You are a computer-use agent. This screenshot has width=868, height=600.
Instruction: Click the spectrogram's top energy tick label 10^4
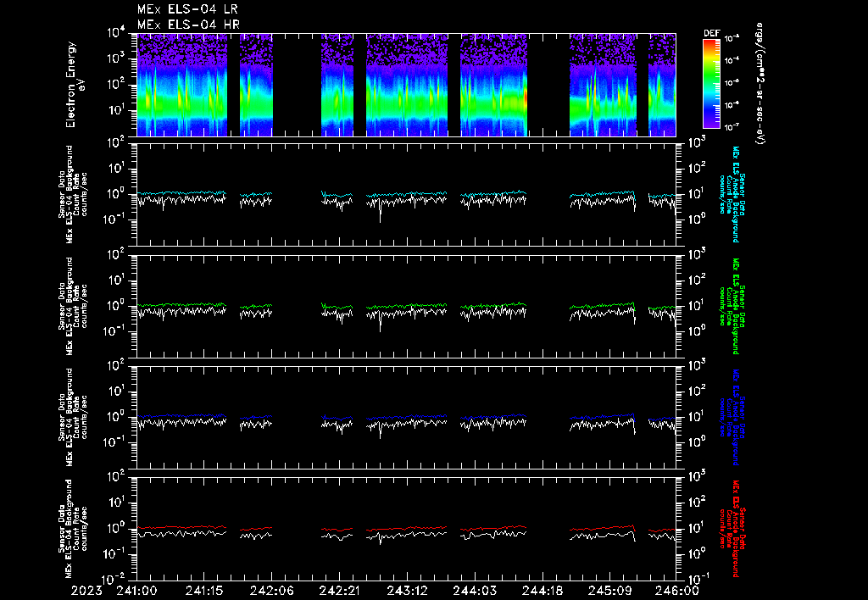[117, 33]
